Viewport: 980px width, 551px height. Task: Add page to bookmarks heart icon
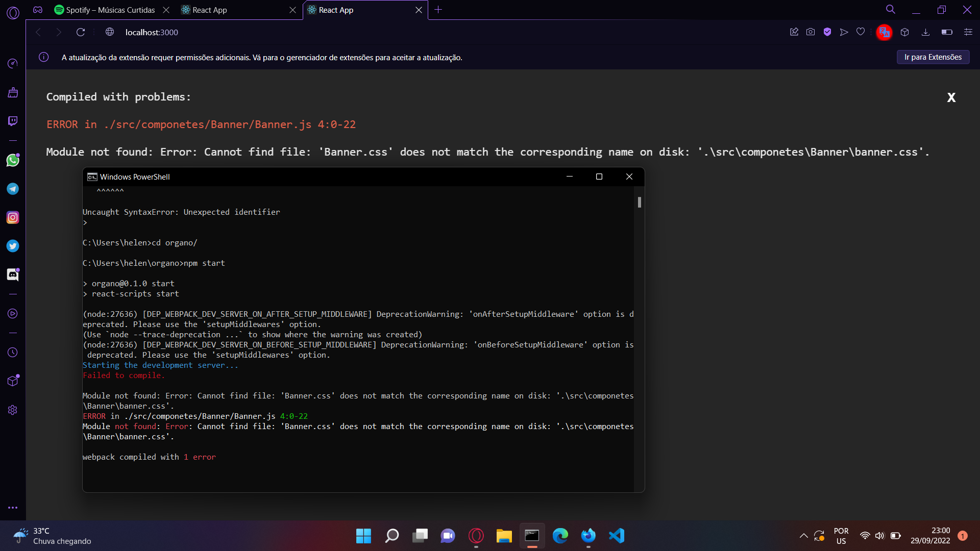tap(861, 32)
